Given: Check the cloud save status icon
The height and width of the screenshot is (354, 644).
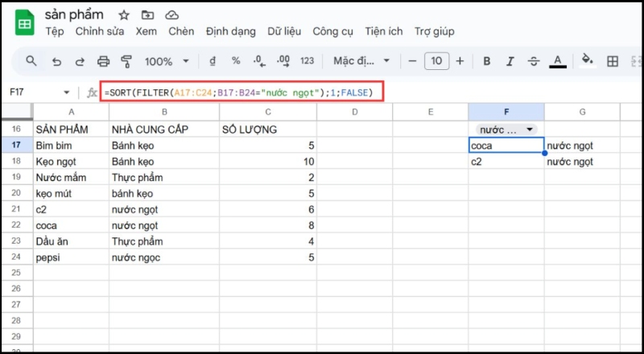Looking at the screenshot, I should click(171, 15).
